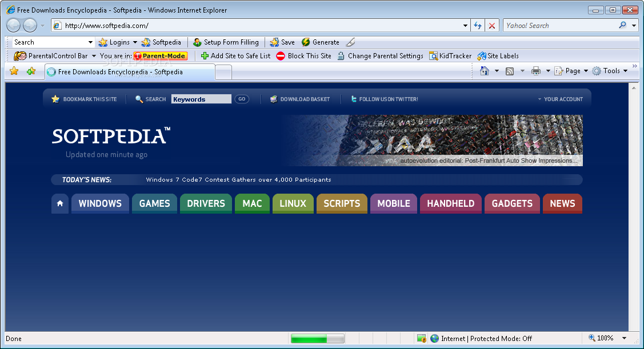Click Change Parental Settings button

pos(381,56)
